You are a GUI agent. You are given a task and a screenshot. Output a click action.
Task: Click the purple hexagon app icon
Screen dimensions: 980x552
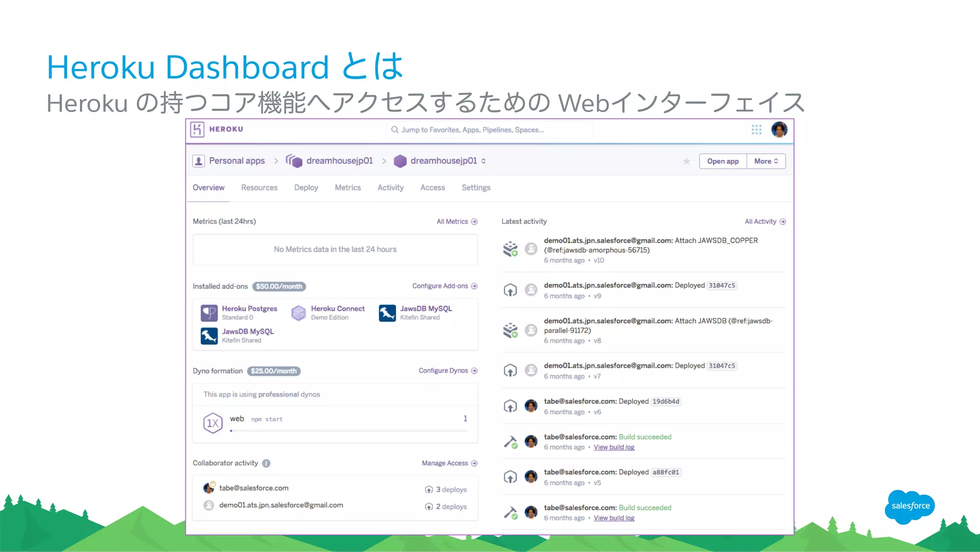tap(400, 161)
